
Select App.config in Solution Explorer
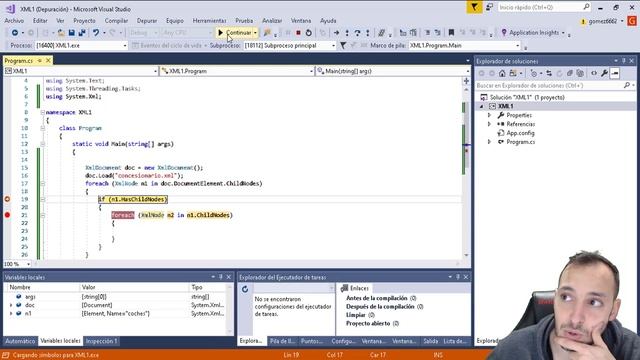tap(520, 133)
